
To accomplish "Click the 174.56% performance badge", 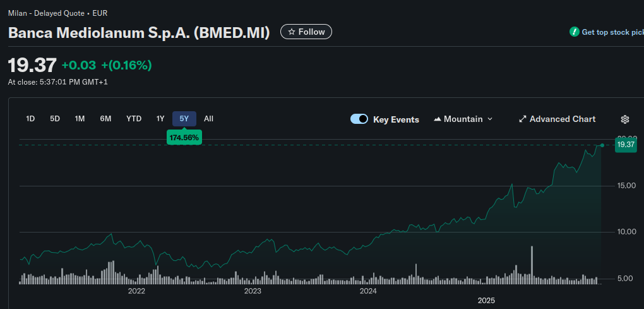I will [x=184, y=137].
